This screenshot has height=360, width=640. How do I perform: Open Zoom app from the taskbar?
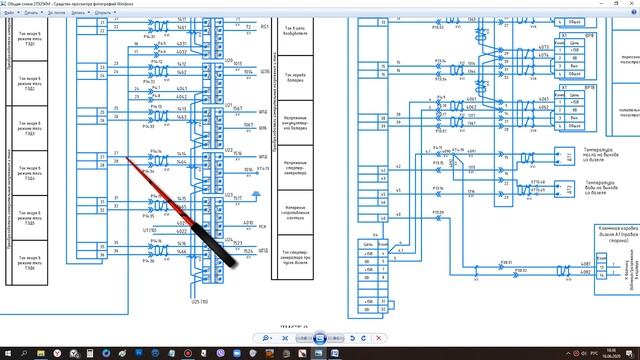click(x=237, y=353)
